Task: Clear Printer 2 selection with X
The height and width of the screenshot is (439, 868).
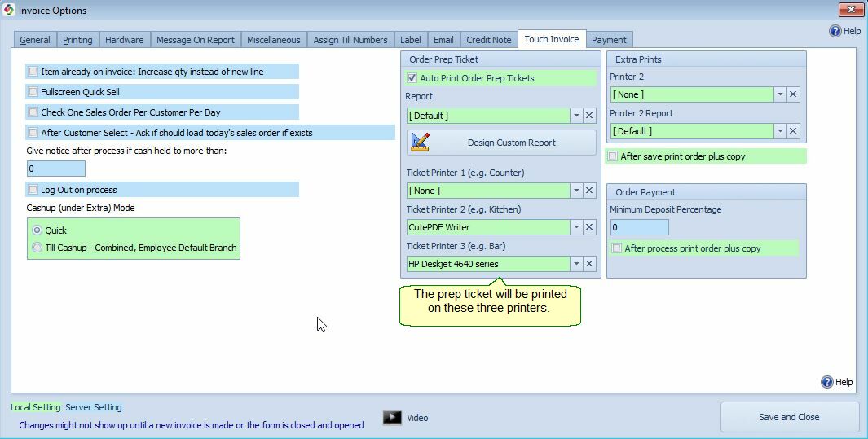Action: pos(793,94)
